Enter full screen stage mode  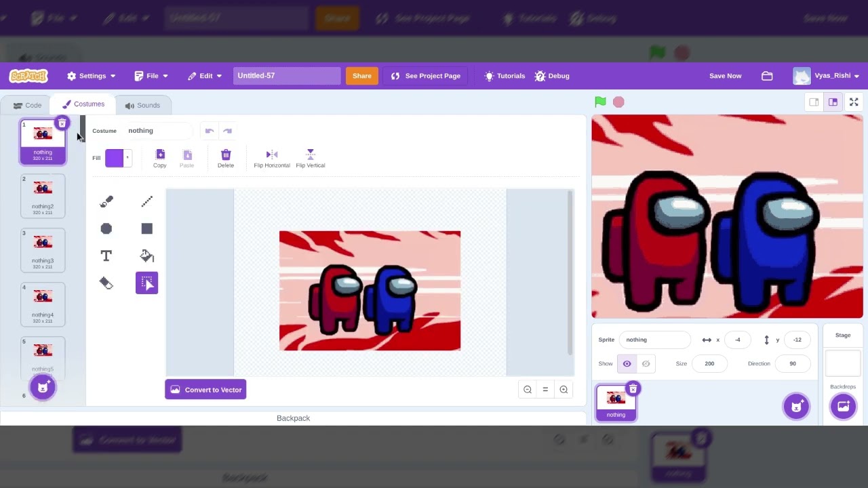(x=854, y=102)
